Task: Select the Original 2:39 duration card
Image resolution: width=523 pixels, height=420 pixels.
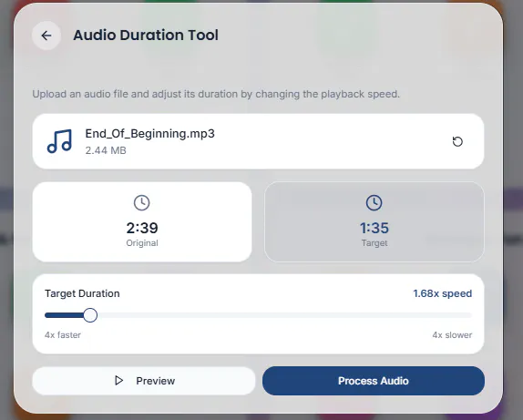Action: [x=142, y=221]
